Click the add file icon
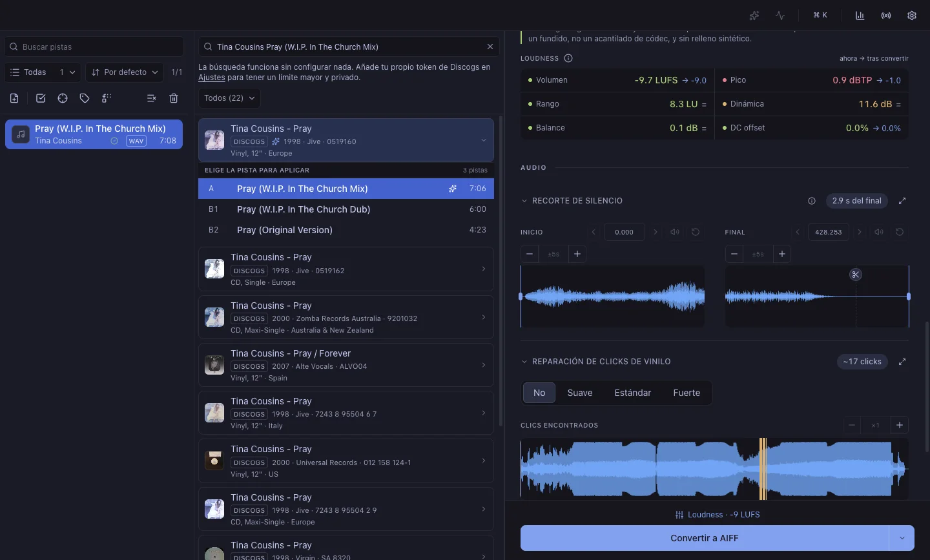Image resolution: width=930 pixels, height=560 pixels. point(14,98)
